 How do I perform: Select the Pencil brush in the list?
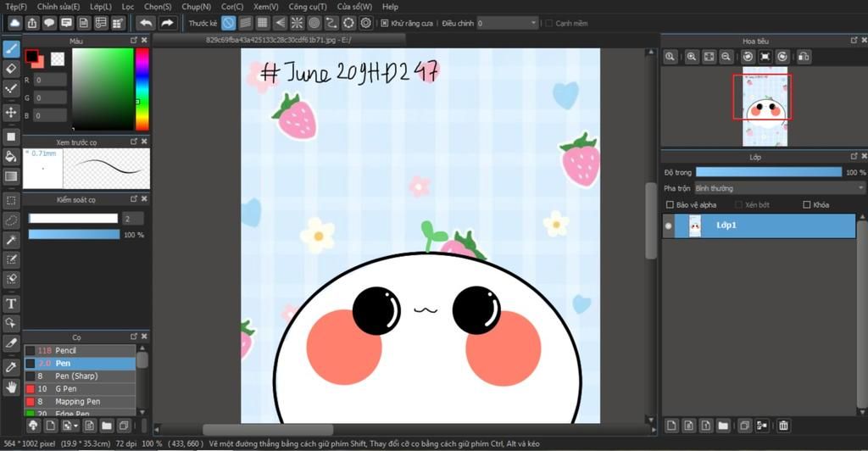(80, 350)
